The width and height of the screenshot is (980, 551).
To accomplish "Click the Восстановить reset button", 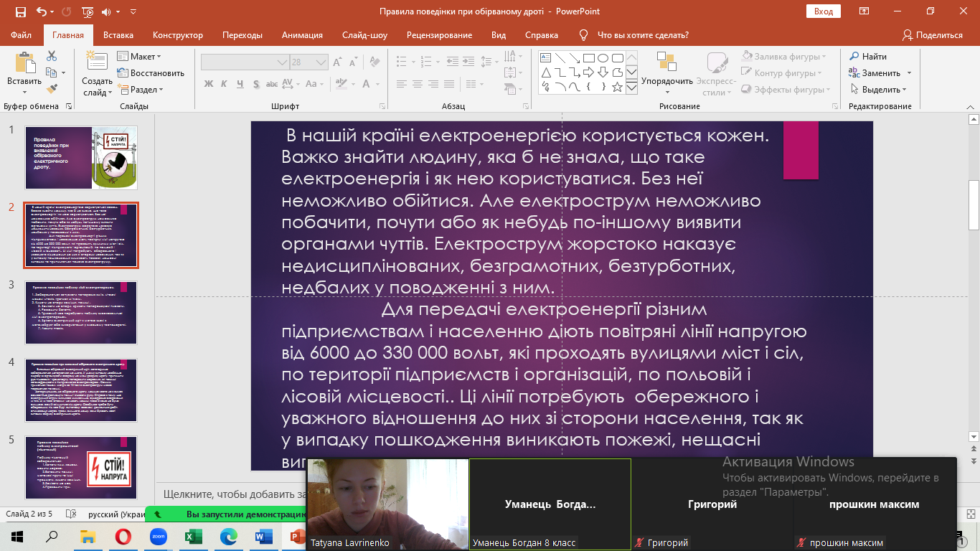I will pos(151,73).
